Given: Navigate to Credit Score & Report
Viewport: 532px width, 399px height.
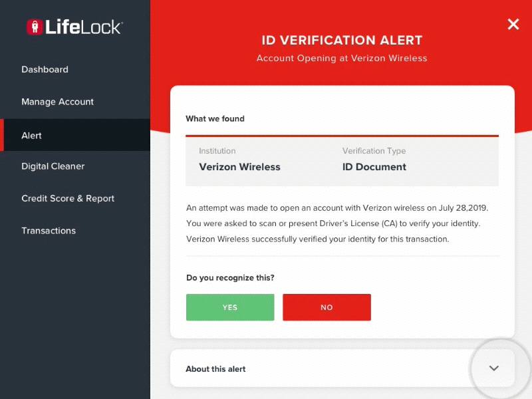Looking at the screenshot, I should 68,198.
